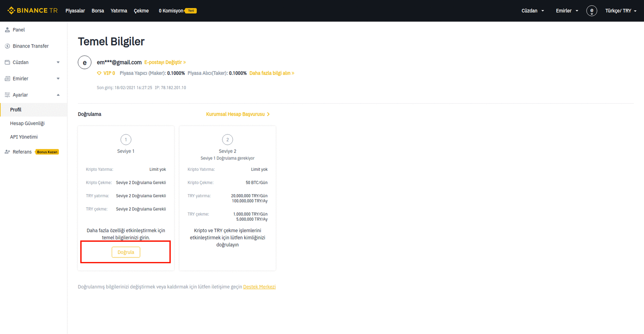Click the Temel Bilgiler heading
644x334 pixels.
point(111,41)
